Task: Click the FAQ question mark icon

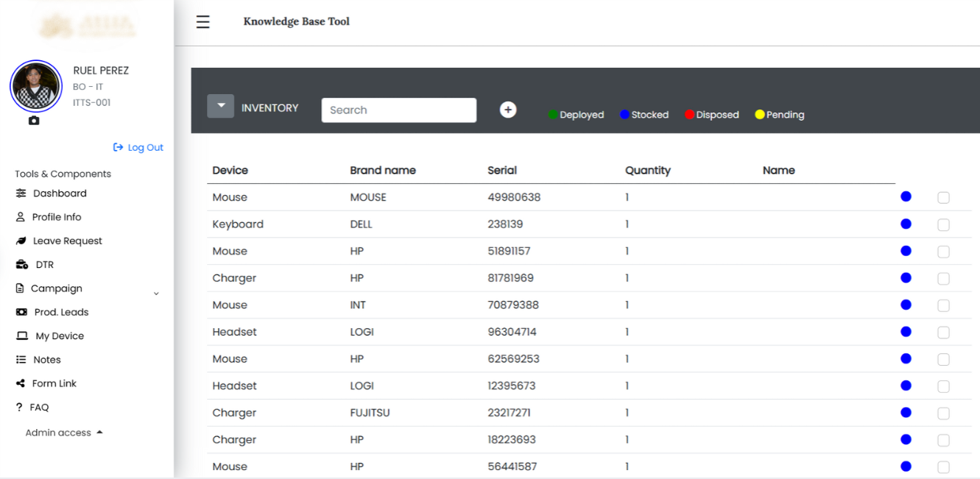Action: (x=19, y=408)
